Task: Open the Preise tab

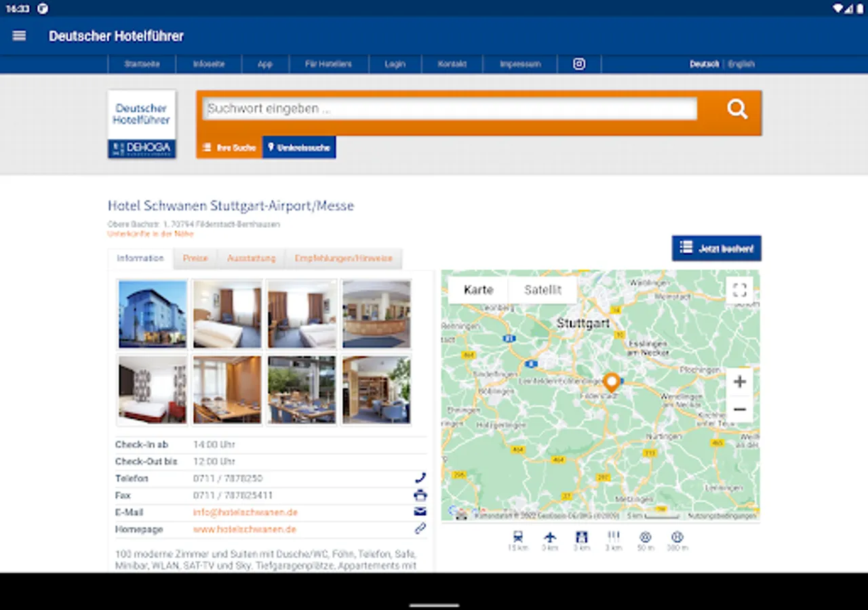Action: coord(195,258)
